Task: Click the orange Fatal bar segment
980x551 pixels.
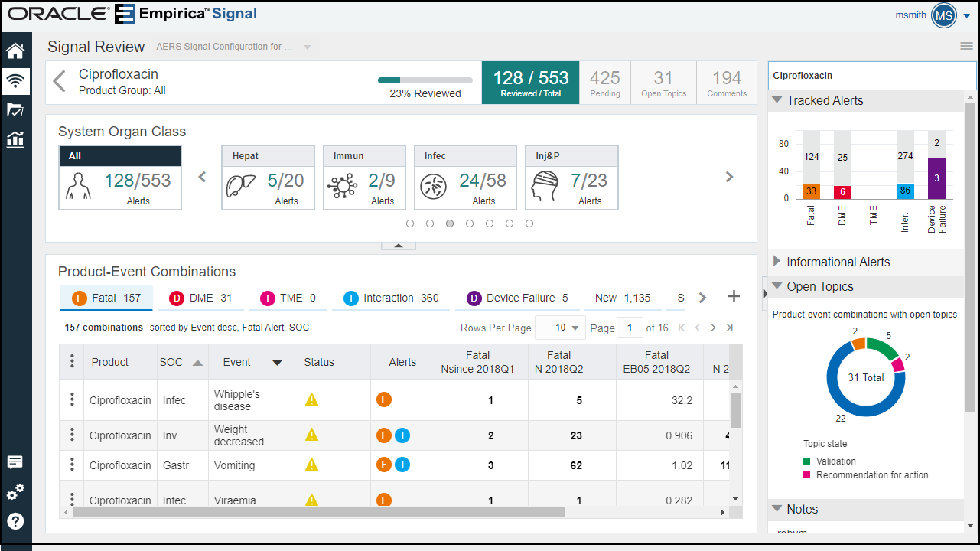Action: 812,191
